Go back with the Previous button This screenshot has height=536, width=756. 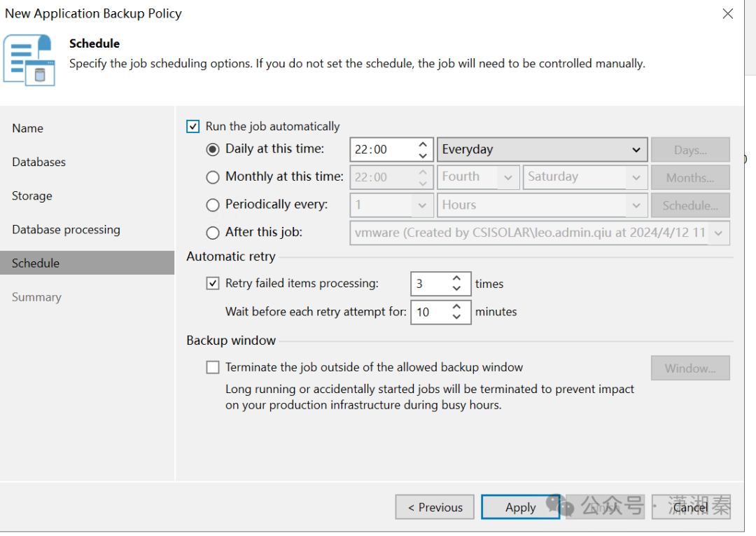point(435,507)
